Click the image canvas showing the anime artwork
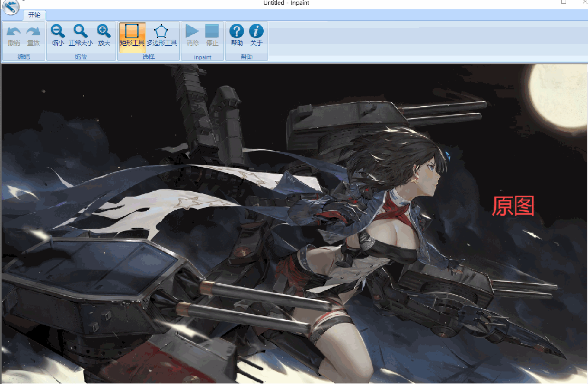 pyautogui.click(x=294, y=224)
